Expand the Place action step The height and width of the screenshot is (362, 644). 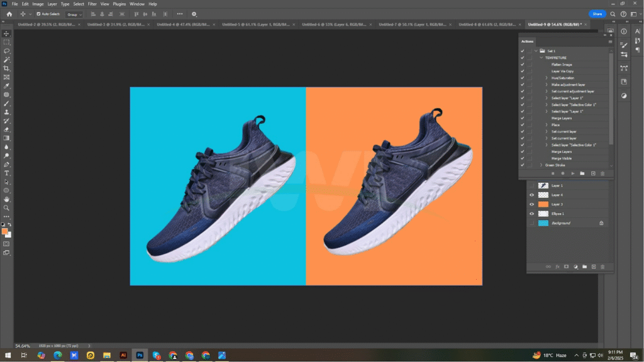[547, 125]
